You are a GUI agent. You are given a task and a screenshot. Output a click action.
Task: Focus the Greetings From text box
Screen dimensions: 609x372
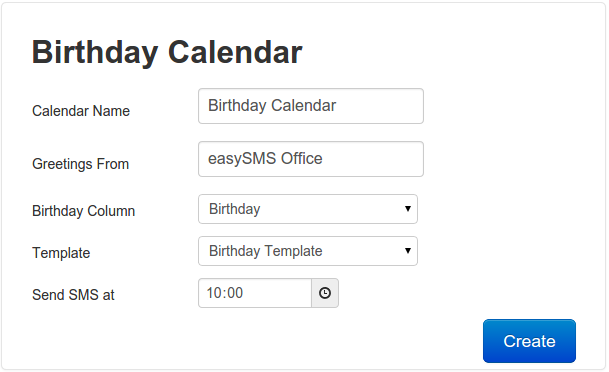[x=311, y=159]
